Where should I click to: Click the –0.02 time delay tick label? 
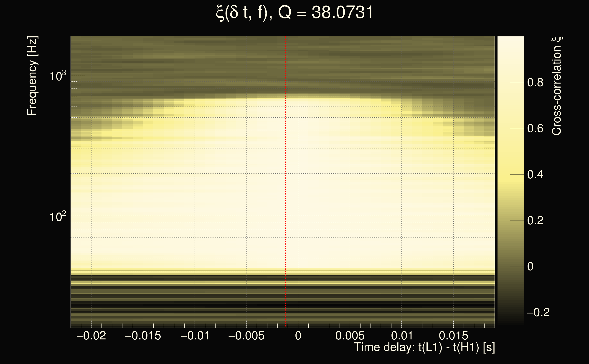tap(91, 335)
